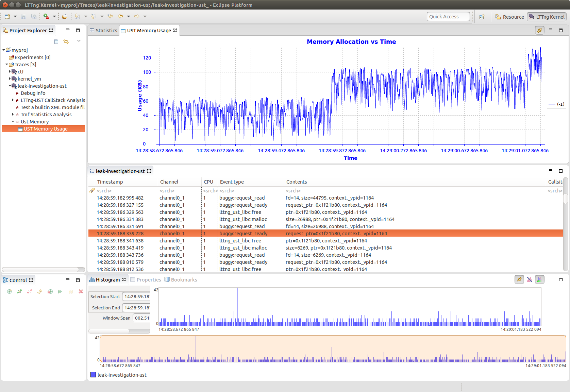Image resolution: width=570 pixels, height=392 pixels.
Task: Toggle pin view in Histogram panel
Action: coord(519,279)
